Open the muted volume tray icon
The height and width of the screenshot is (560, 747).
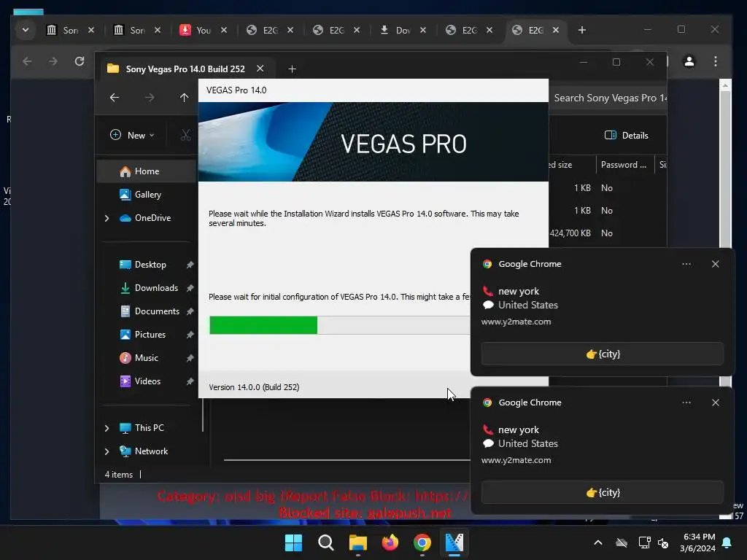(663, 542)
